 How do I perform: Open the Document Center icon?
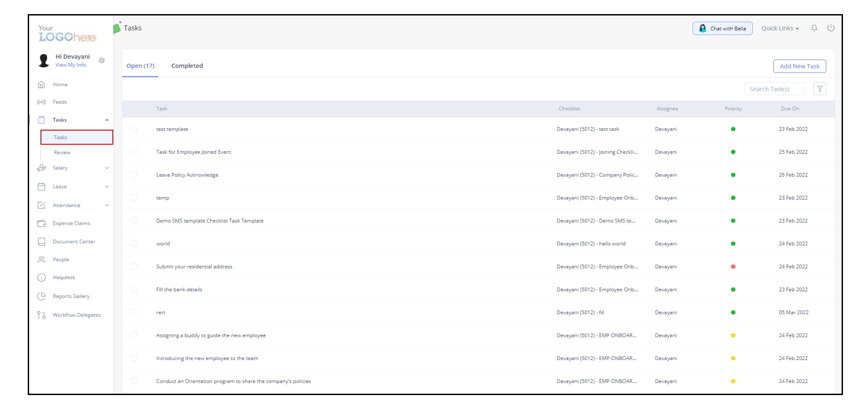[x=41, y=241]
